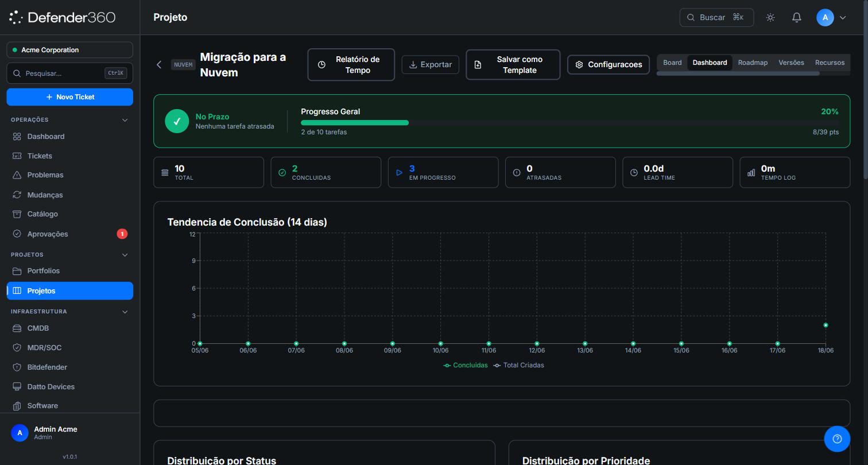Click the NUVEM project tag
Screen dimensions: 868x465
[x=183, y=65]
